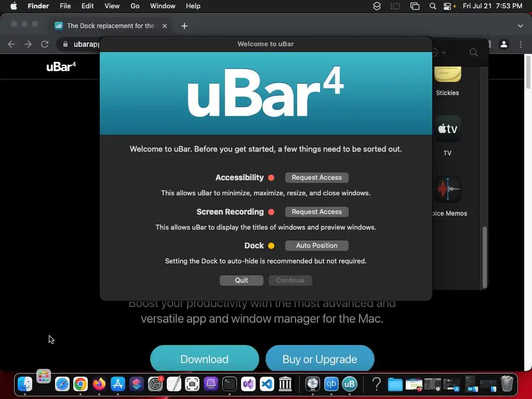Open the Edit menu
Viewport: 532px width, 399px height.
pos(87,6)
